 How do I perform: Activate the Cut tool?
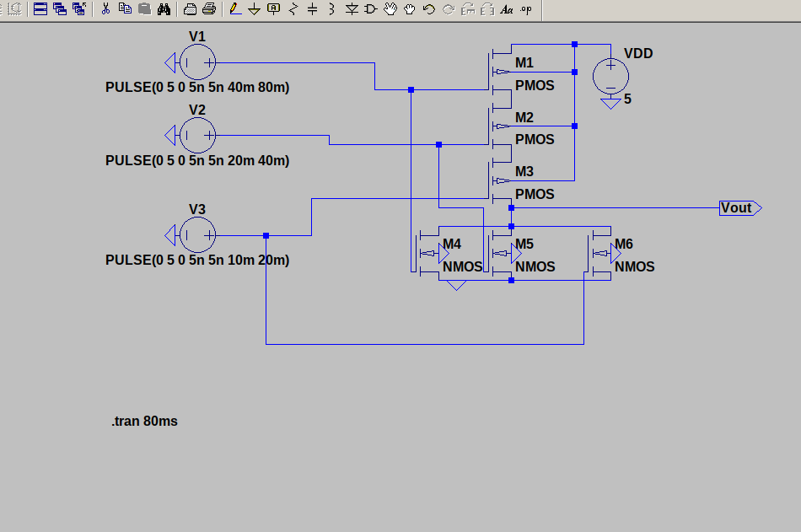click(105, 10)
